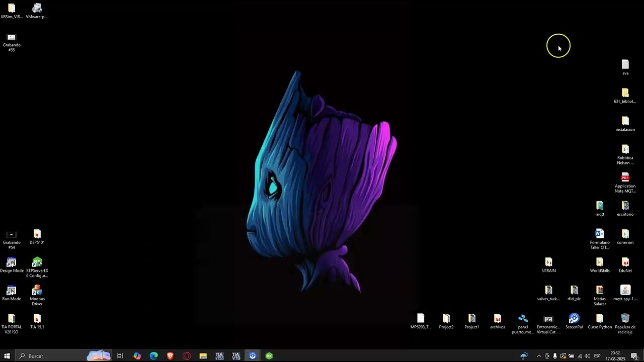Launch TIA Portal V15.1 from the taskbar

[219, 356]
